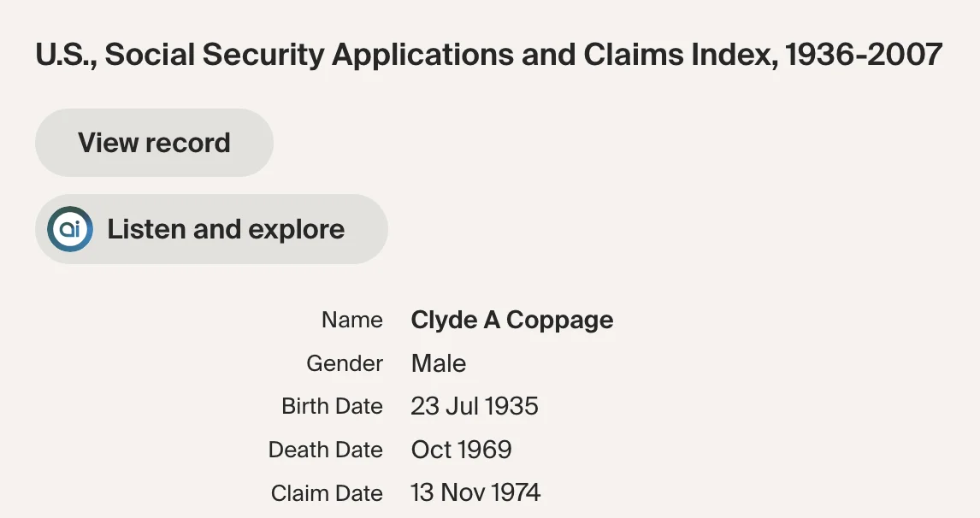
Task: Click the surname Coppage
Action: click(x=560, y=321)
